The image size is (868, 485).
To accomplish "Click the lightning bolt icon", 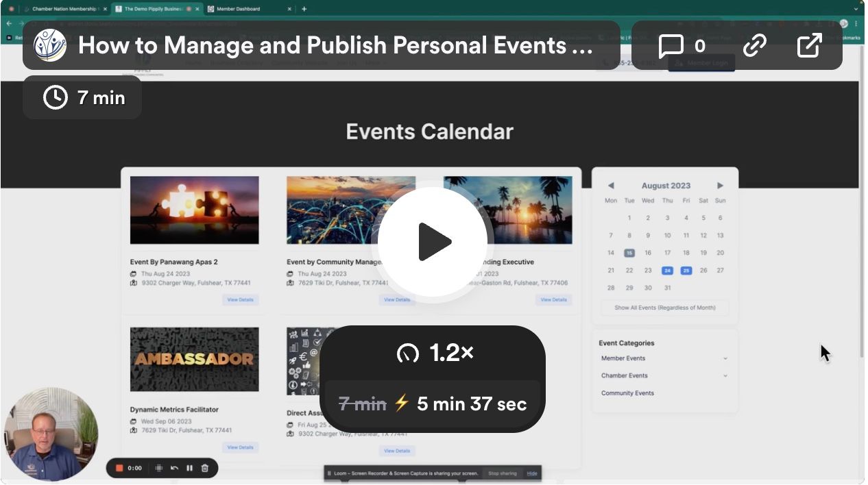I will coord(402,403).
